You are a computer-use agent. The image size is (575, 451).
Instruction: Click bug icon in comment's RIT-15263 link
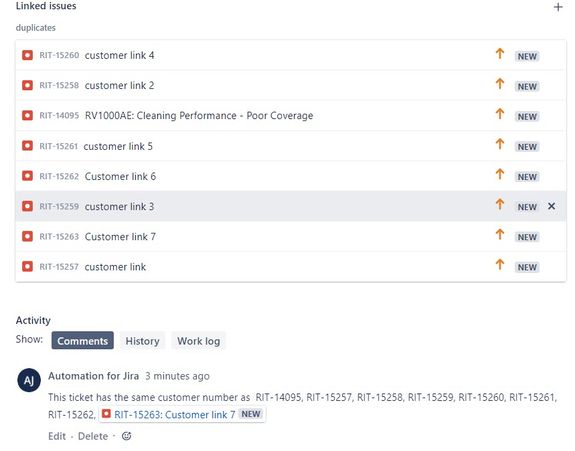pos(106,414)
